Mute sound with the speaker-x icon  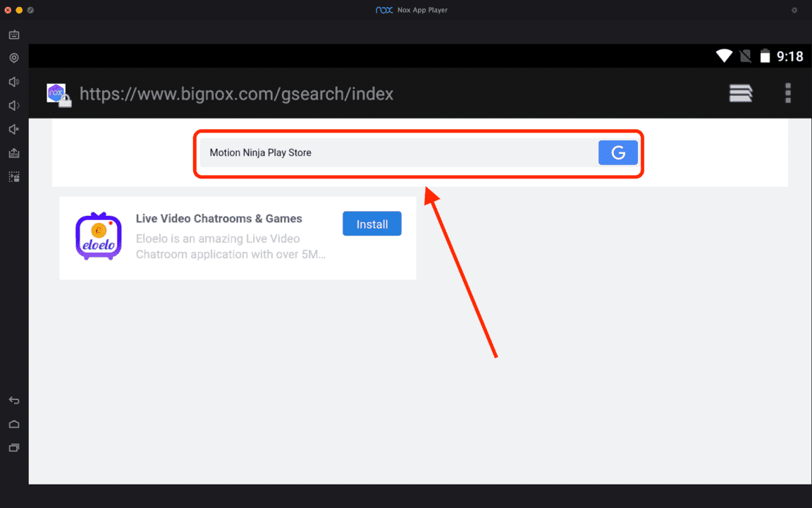point(14,129)
